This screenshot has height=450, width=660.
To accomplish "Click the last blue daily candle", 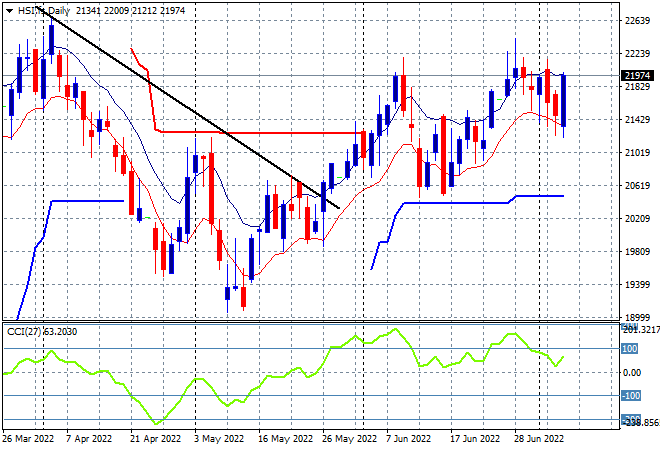I will (x=563, y=101).
